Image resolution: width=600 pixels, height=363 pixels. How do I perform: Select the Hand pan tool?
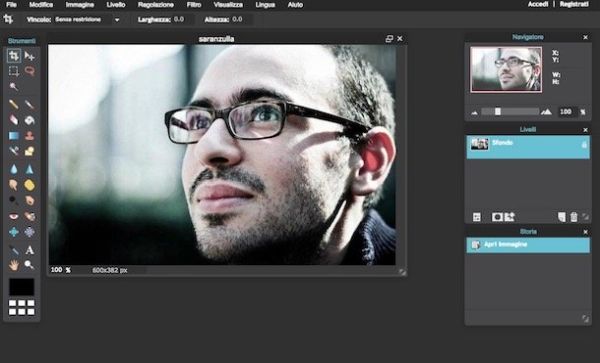(x=14, y=265)
